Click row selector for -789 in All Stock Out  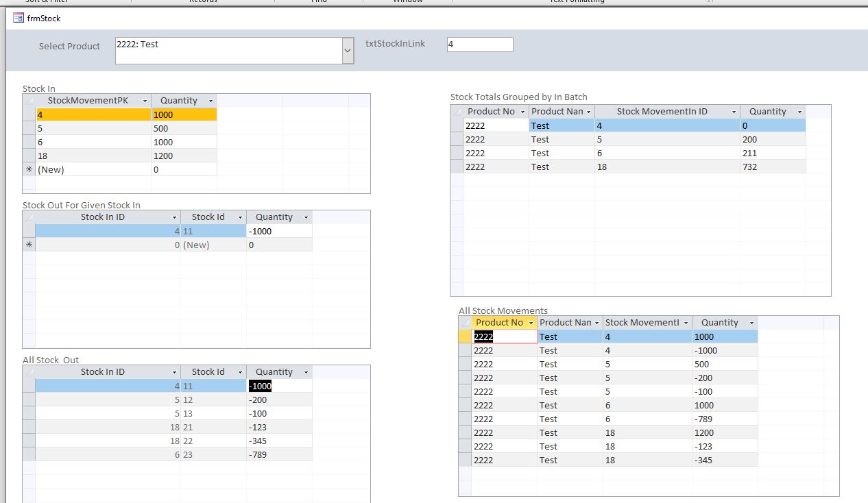(29, 454)
